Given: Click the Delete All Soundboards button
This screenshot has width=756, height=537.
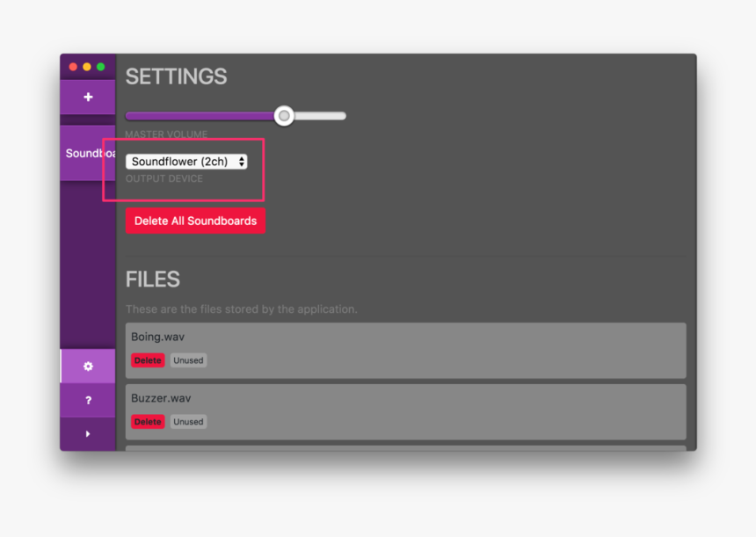Looking at the screenshot, I should pyautogui.click(x=195, y=221).
